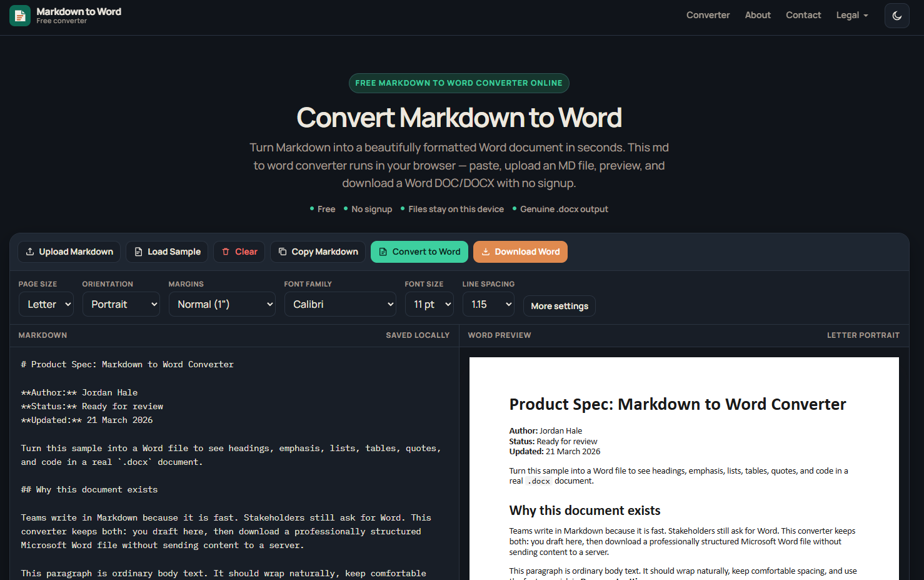Click the Upload Markdown button
924x580 pixels.
(69, 252)
